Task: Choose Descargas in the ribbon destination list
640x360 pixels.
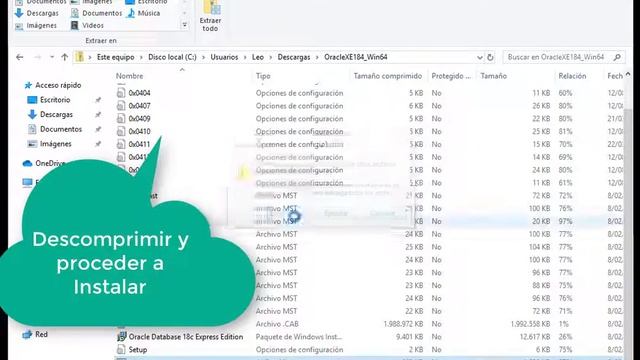Action: (37, 13)
